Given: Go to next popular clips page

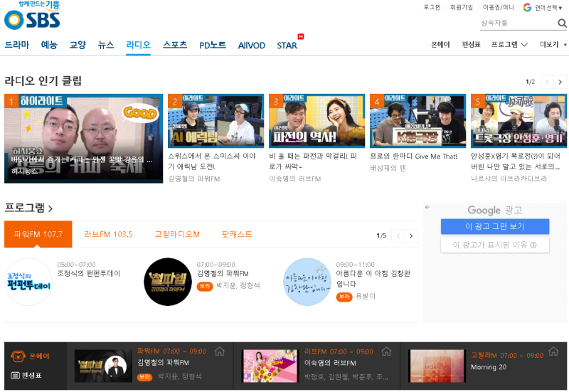Looking at the screenshot, I should (x=560, y=82).
